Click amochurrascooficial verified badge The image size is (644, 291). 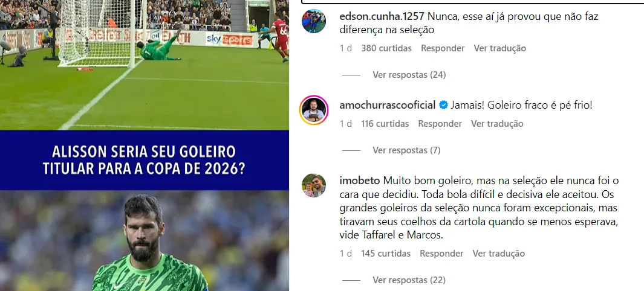[443, 105]
